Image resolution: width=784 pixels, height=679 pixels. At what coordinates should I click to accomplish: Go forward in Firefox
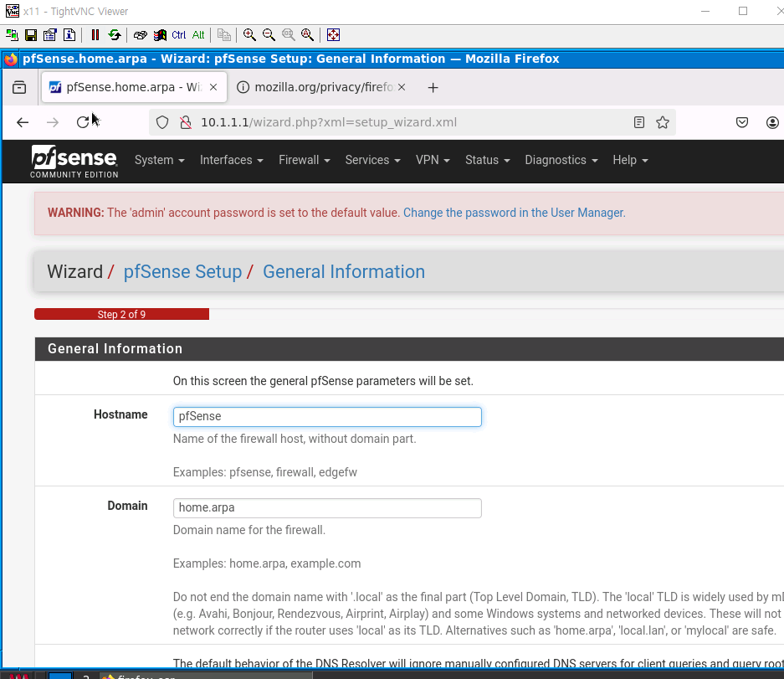point(53,122)
